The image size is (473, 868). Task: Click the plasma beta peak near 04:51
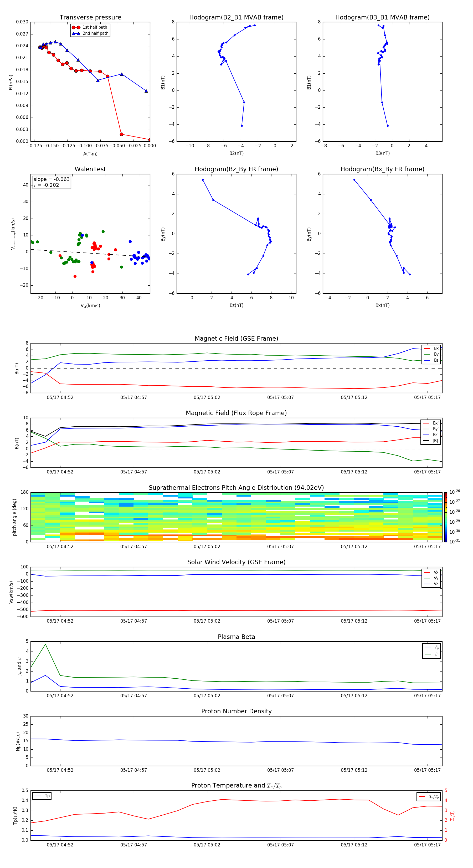pyautogui.click(x=45, y=644)
